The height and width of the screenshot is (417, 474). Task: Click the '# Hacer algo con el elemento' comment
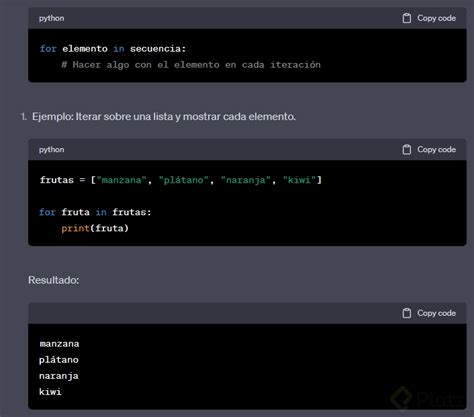click(191, 65)
